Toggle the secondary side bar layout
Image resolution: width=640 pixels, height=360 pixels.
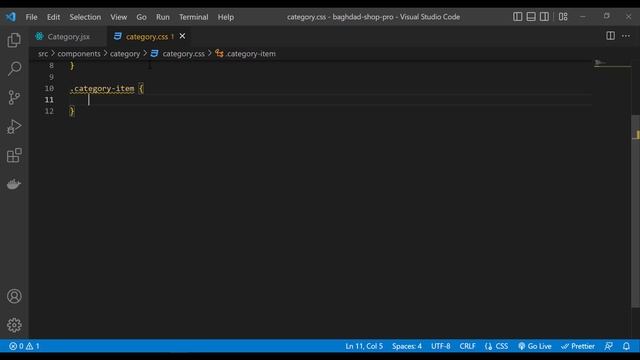[x=544, y=17]
